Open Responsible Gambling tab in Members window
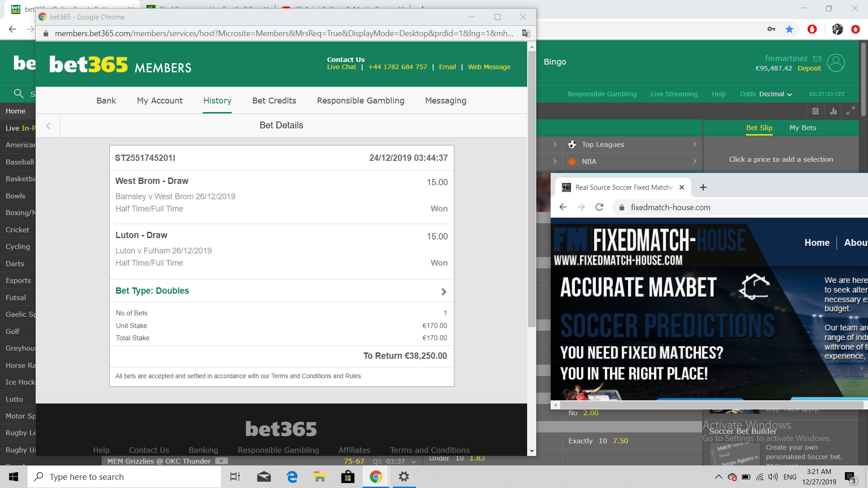Screen dimensions: 868x488 [x=360, y=101]
